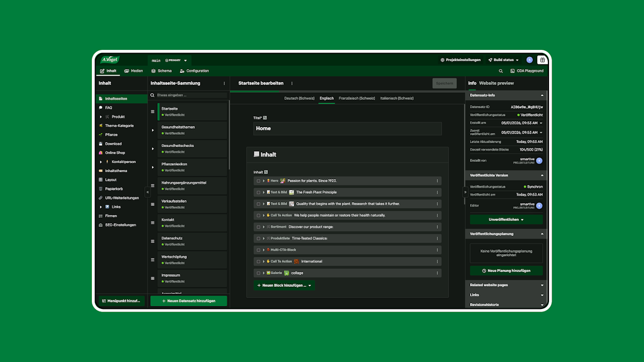Screen dimensions: 644x362
Task: Click the Layout grid icon
Action: point(100,180)
